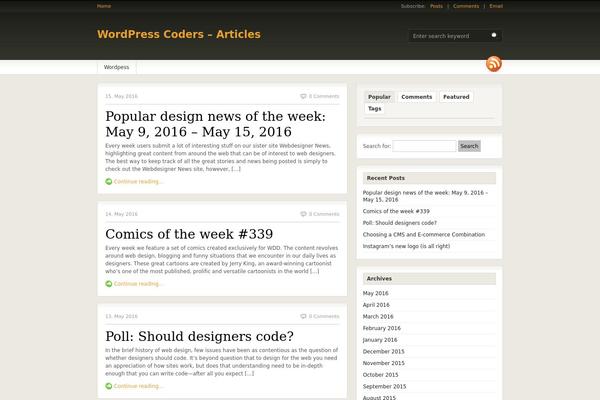
Task: Open the November 2015 archive
Action: click(x=383, y=363)
